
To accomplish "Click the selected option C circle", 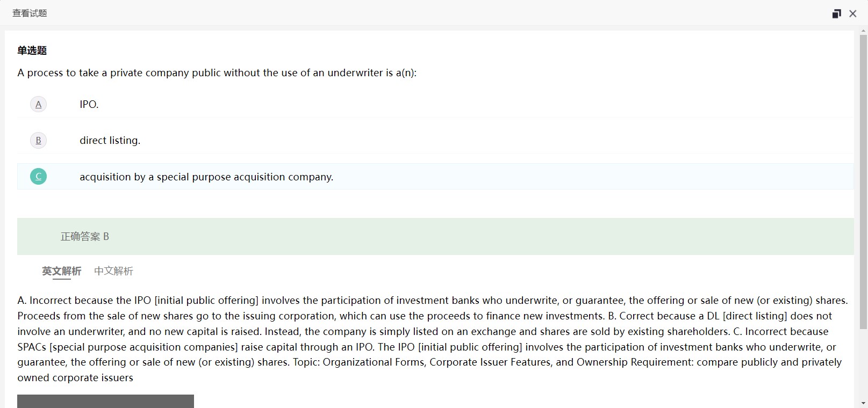I will (x=38, y=177).
